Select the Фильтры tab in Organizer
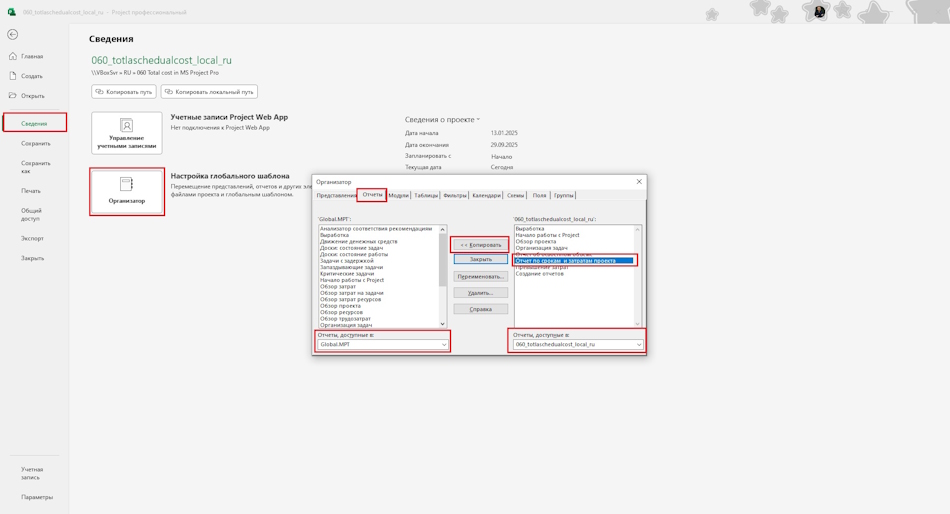 pyautogui.click(x=455, y=195)
